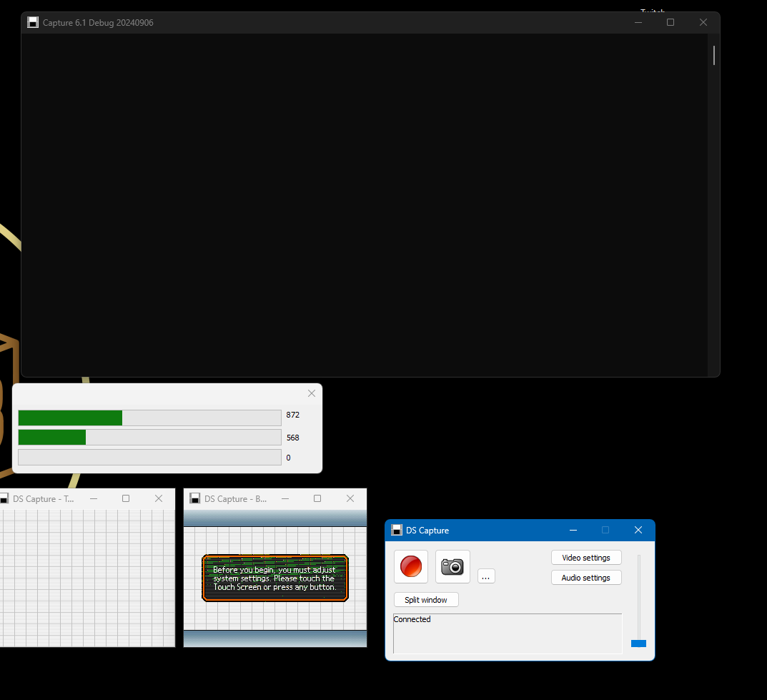The height and width of the screenshot is (700, 767).
Task: Maximize the Capture 6.1 Debug window
Action: pos(670,22)
